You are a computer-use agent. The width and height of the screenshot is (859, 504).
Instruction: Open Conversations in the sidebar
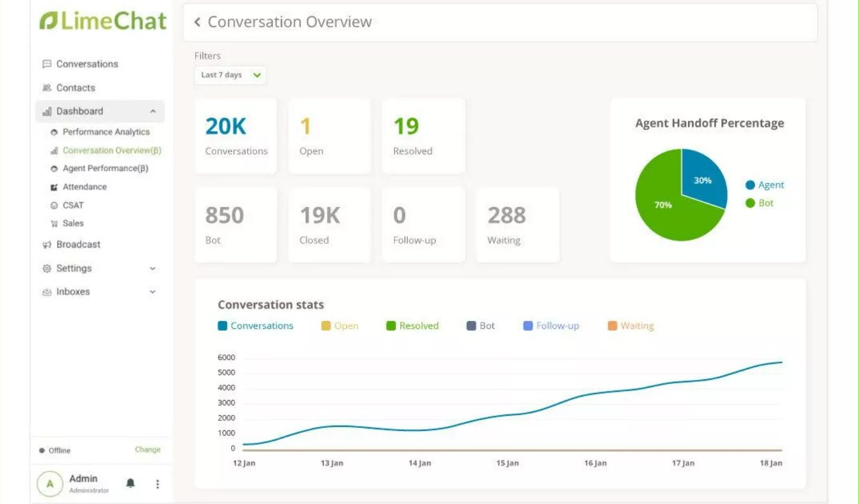pos(87,64)
